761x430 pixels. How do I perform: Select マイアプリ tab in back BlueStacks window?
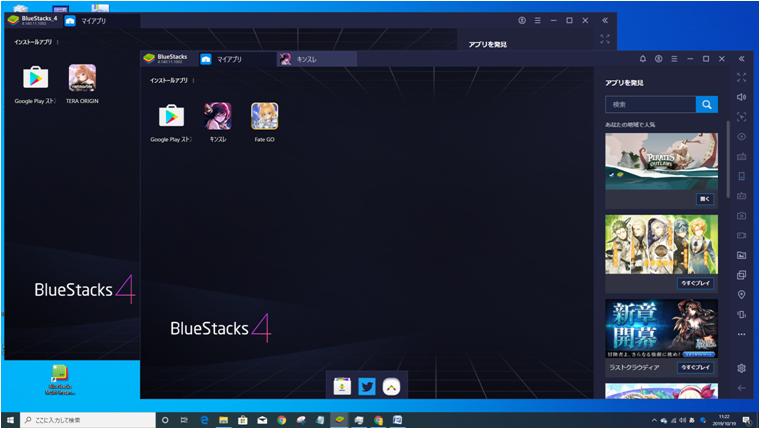click(x=101, y=21)
